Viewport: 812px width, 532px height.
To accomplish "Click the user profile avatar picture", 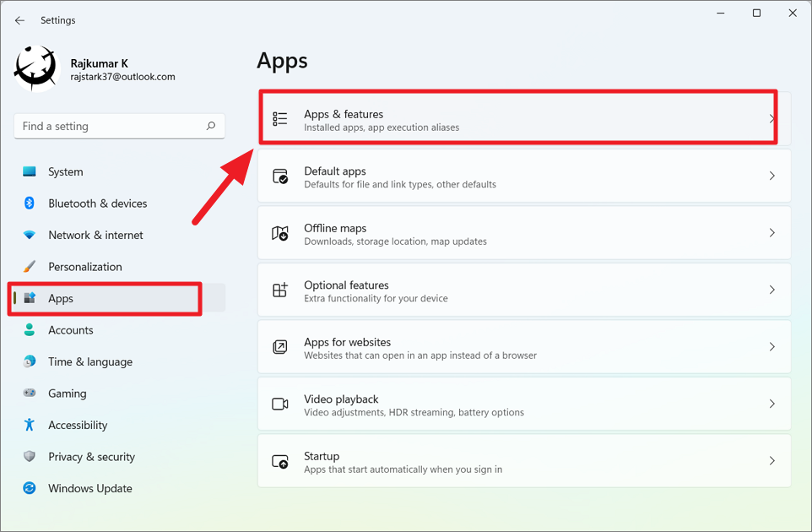I will point(36,68).
